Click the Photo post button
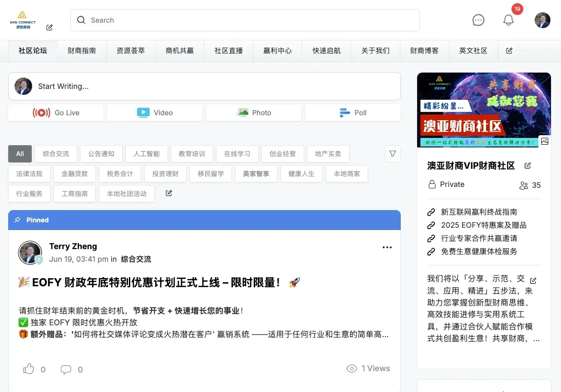The height and width of the screenshot is (392, 561). tap(254, 113)
